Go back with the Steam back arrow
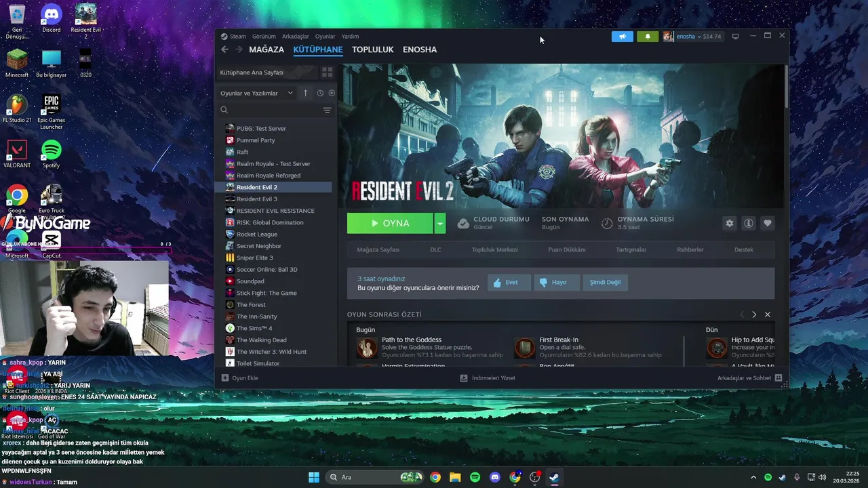This screenshot has height=488, width=868. click(x=224, y=49)
